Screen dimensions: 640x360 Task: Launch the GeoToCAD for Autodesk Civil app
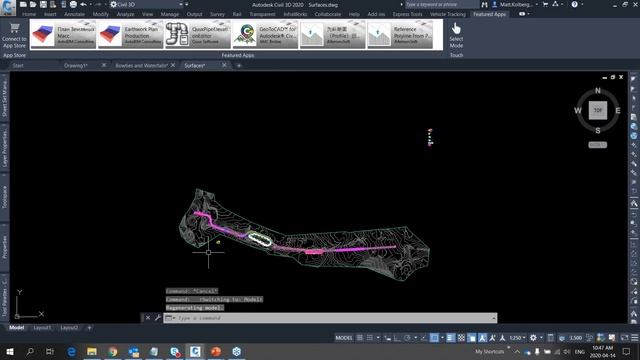pos(265,35)
